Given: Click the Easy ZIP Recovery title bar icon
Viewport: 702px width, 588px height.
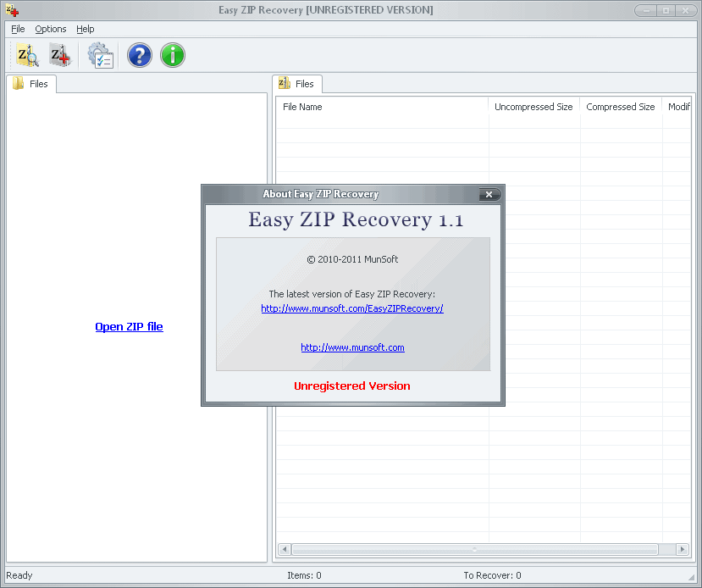Looking at the screenshot, I should click(x=9, y=9).
